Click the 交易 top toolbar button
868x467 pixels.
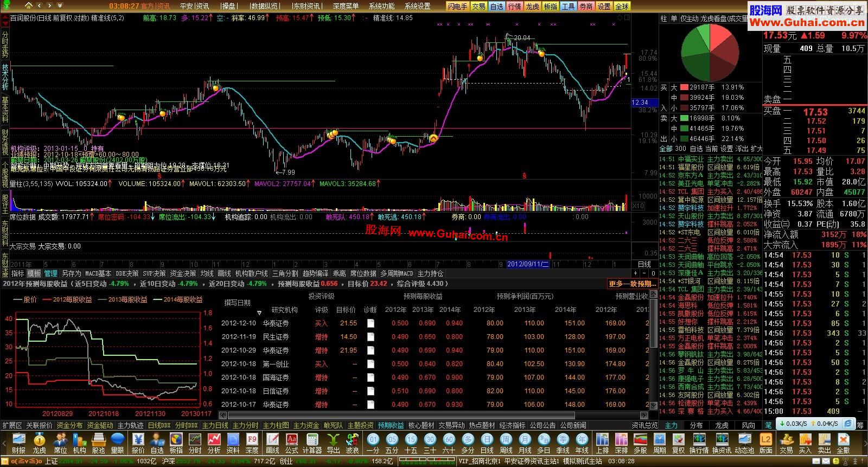[478, 6]
